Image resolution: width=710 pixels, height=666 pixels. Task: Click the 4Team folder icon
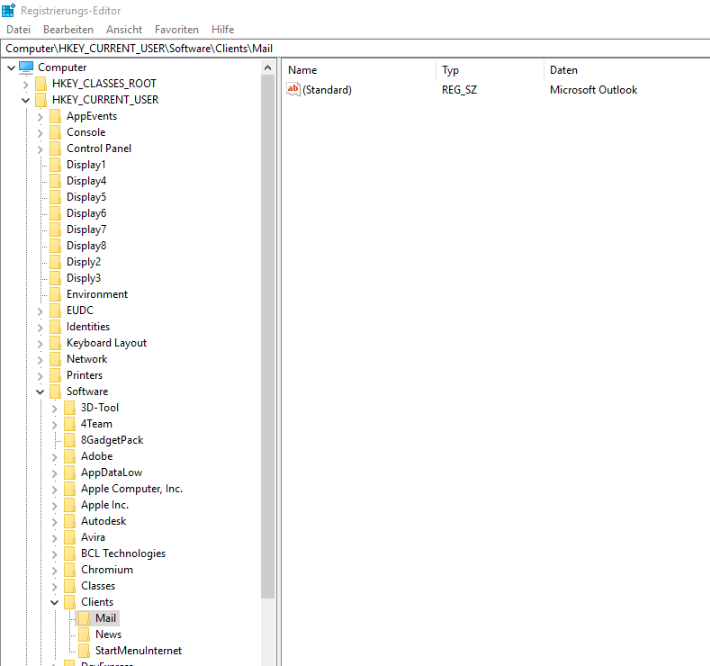70,424
